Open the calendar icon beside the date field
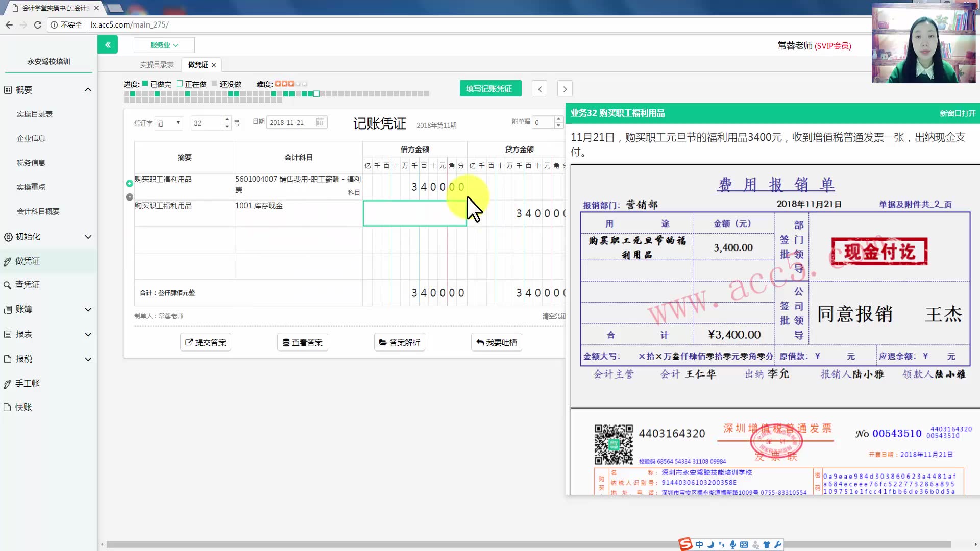980x551 pixels. pos(320,122)
